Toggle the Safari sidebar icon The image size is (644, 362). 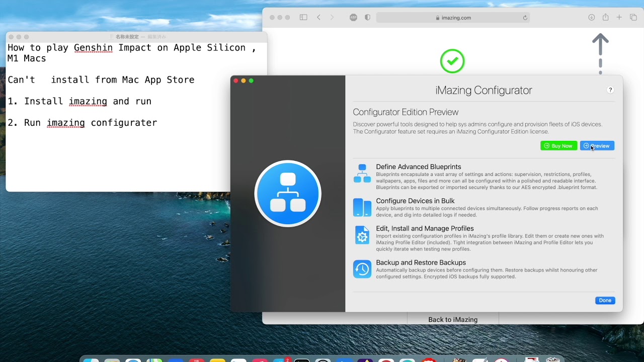click(x=303, y=18)
